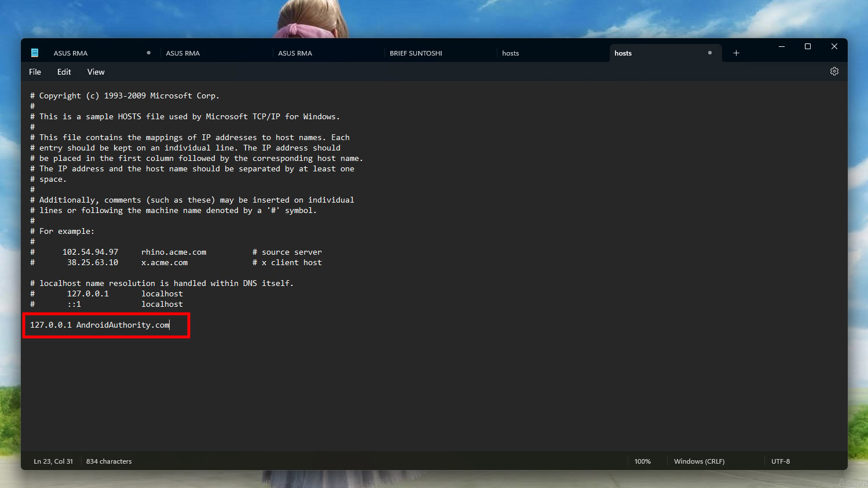Open the File menu
Image resolution: width=868 pixels, height=488 pixels.
click(x=35, y=72)
